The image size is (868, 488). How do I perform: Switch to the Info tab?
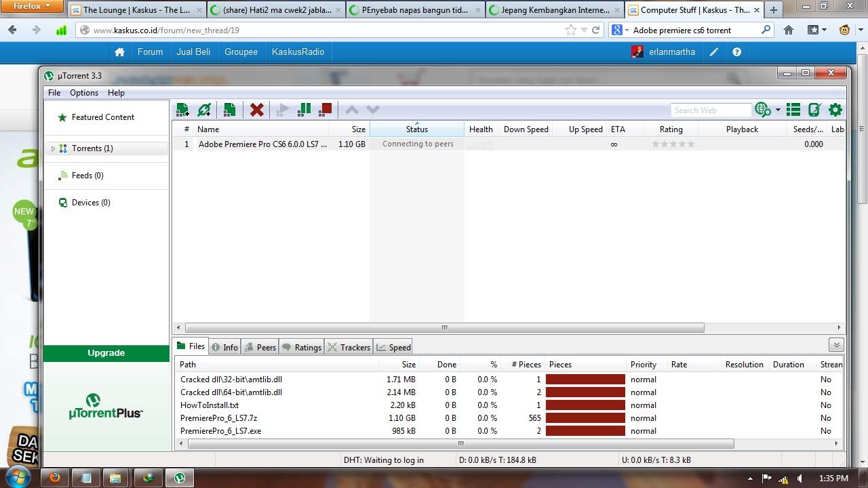(224, 347)
